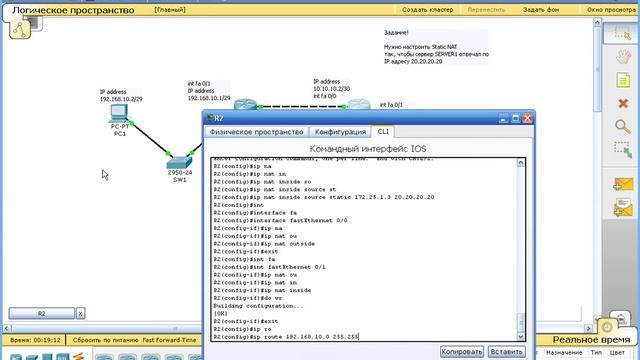Screen dimensions: 640x360
Task: Click Move object in the top bar
Action: tap(486, 9)
